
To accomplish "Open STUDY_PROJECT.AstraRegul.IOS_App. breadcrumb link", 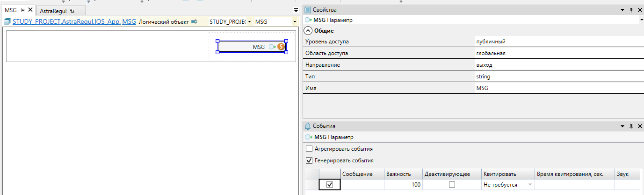I will click(x=66, y=21).
